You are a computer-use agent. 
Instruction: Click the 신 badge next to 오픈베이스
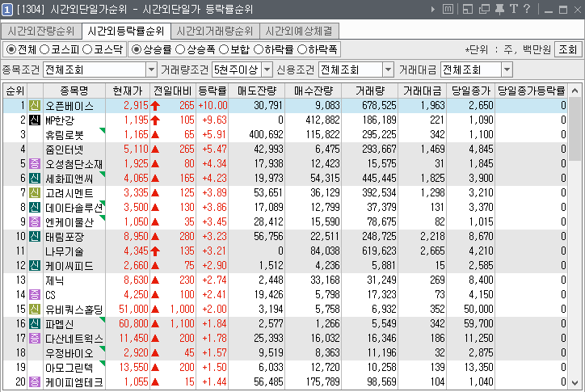[35, 106]
